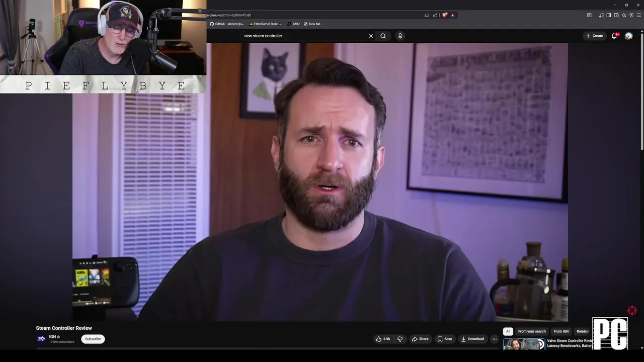Open the browser's main hamburger menu
Image resolution: width=644 pixels, height=362 pixels.
click(639, 15)
